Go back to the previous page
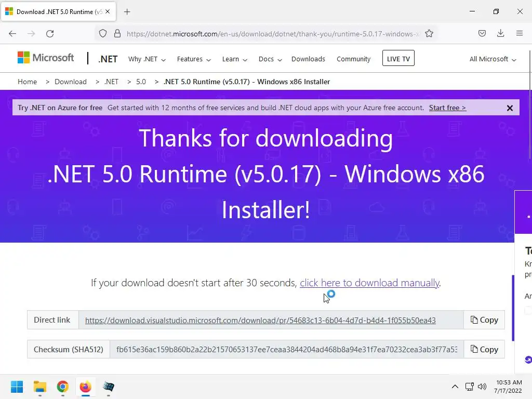 [12, 34]
